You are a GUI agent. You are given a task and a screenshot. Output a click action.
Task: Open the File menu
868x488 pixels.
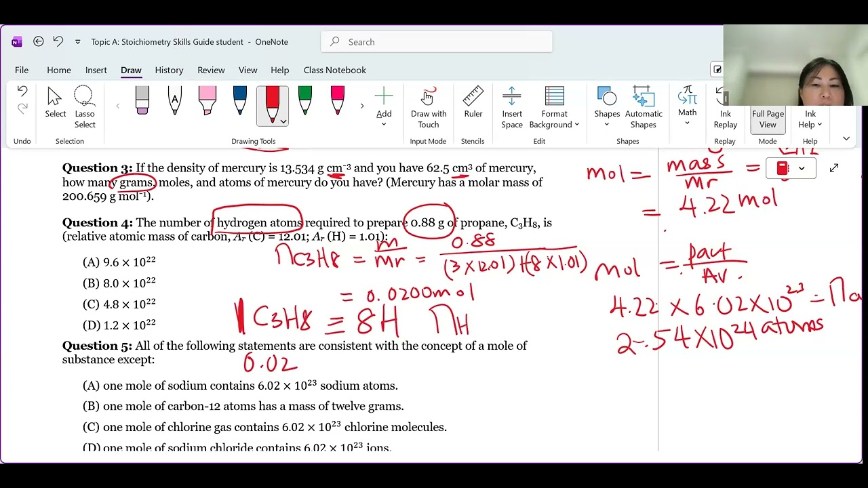pyautogui.click(x=22, y=70)
